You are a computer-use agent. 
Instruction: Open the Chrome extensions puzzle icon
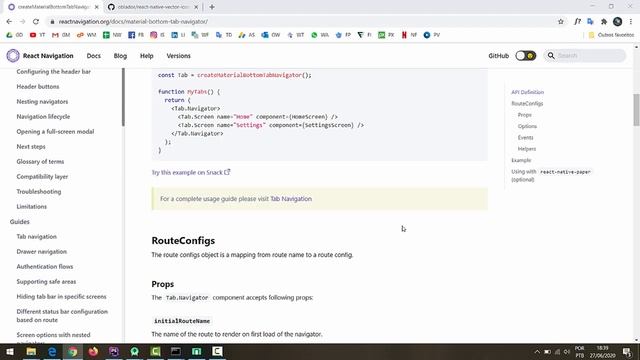coord(604,21)
